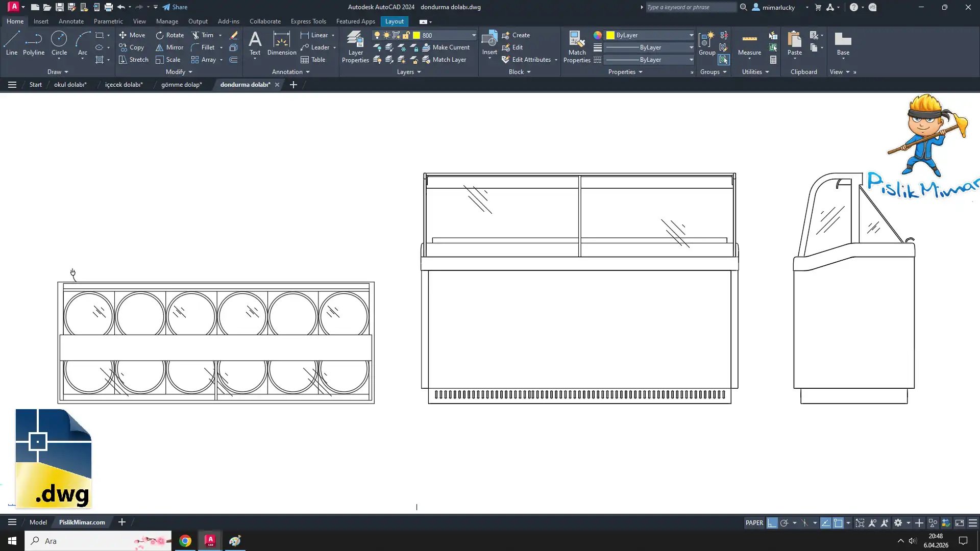Click the yellow ByLayer color swatch
The width and height of the screenshot is (980, 551).
pyautogui.click(x=610, y=35)
